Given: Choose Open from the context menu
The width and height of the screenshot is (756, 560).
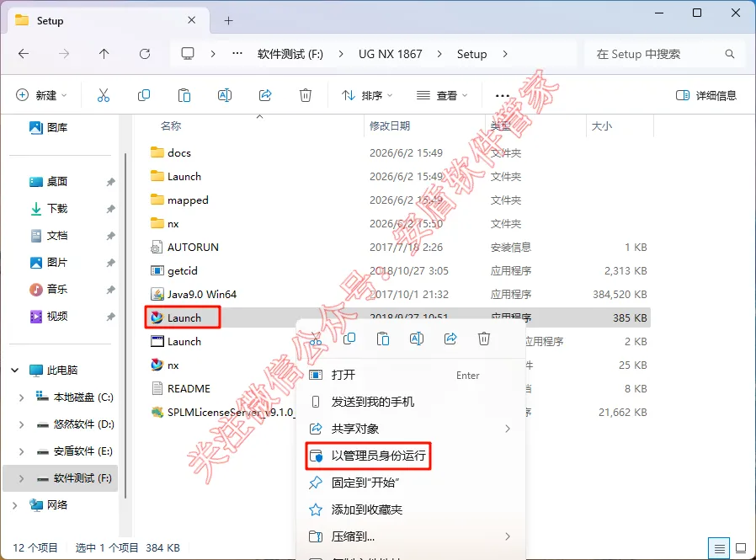Looking at the screenshot, I should point(410,376).
